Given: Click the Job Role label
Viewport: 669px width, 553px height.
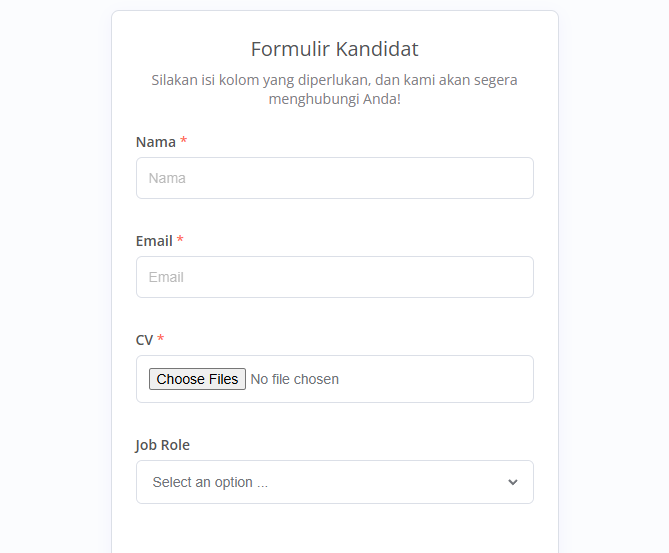Looking at the screenshot, I should point(163,445).
